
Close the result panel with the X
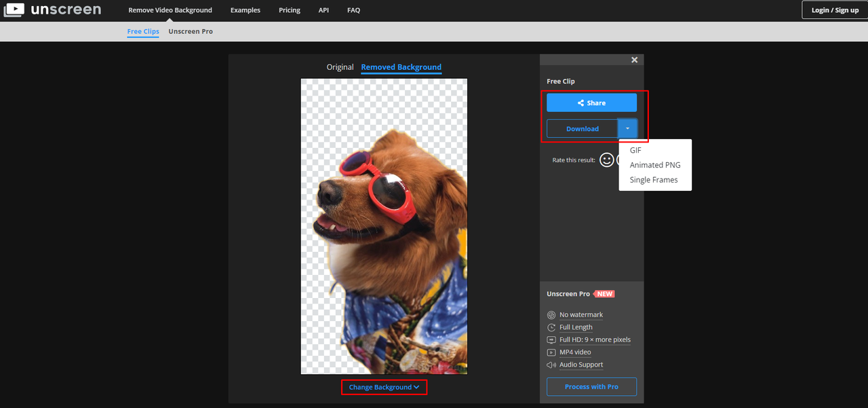(635, 60)
